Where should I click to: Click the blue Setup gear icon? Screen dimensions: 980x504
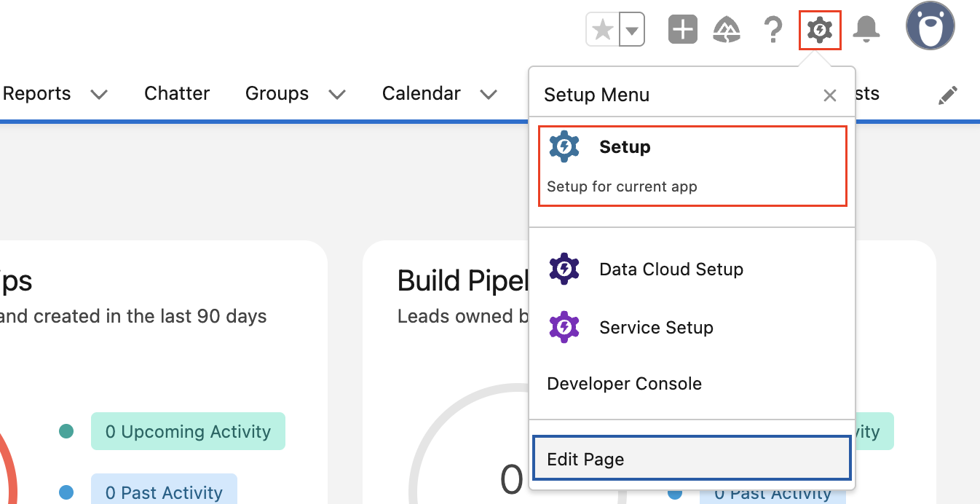(564, 146)
